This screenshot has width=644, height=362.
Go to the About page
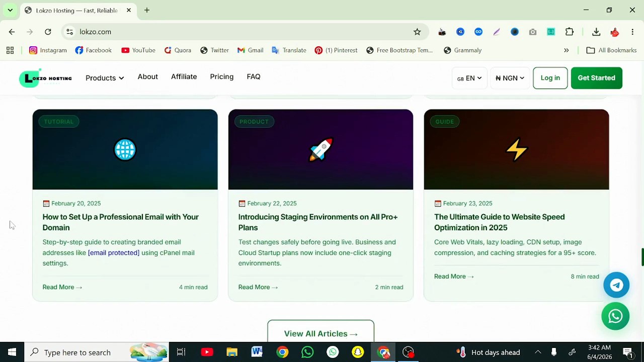pos(148,77)
